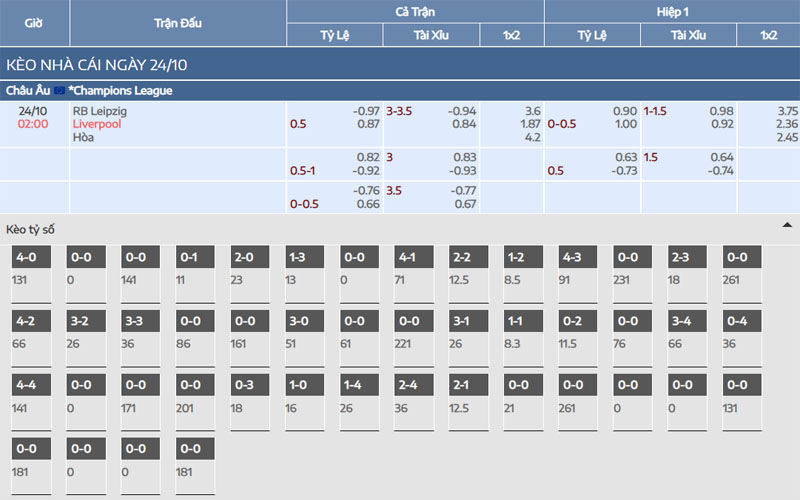Click the 1.87 full-match 1x2 odds
Viewport: 800px width, 500px height.
pyautogui.click(x=531, y=124)
